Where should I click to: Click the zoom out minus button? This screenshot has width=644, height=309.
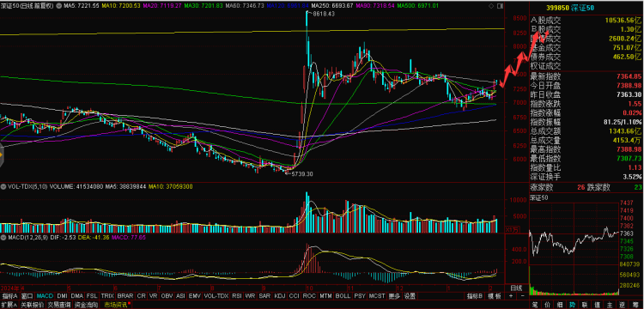(x=523, y=295)
